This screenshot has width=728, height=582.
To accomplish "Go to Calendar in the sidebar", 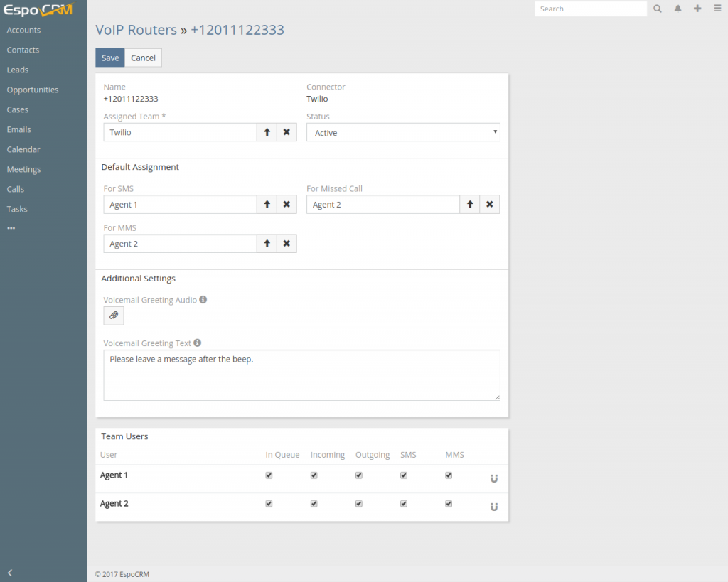I will 23,149.
